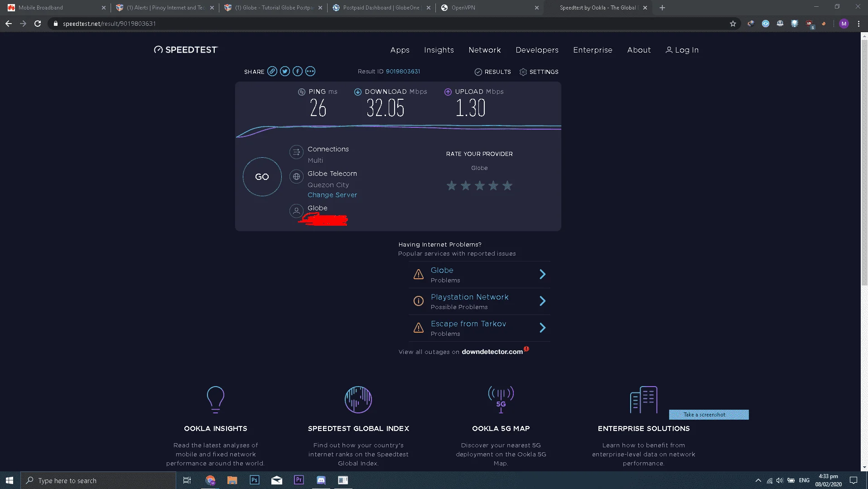Expand Playstation Network row chevron
Viewport: 868px width, 489px height.
542,301
